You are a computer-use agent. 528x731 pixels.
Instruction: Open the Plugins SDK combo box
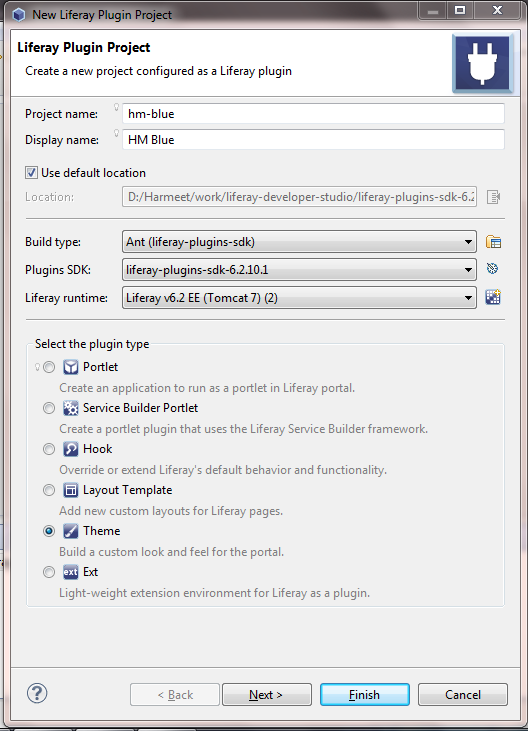pos(299,270)
